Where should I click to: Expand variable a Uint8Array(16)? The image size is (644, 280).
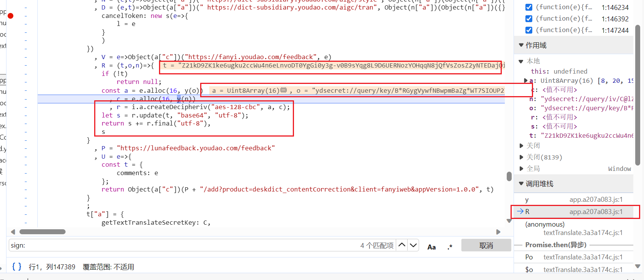(x=526, y=80)
